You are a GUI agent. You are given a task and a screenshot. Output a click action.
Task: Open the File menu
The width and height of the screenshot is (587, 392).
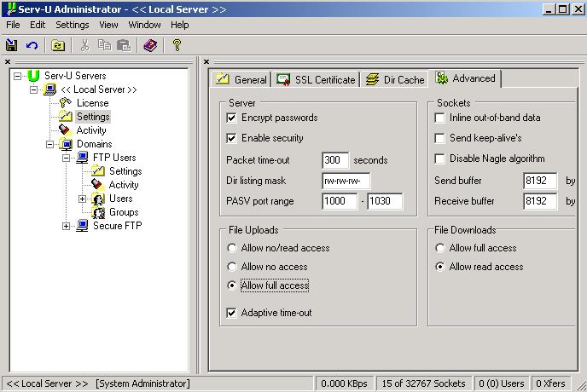click(x=13, y=25)
